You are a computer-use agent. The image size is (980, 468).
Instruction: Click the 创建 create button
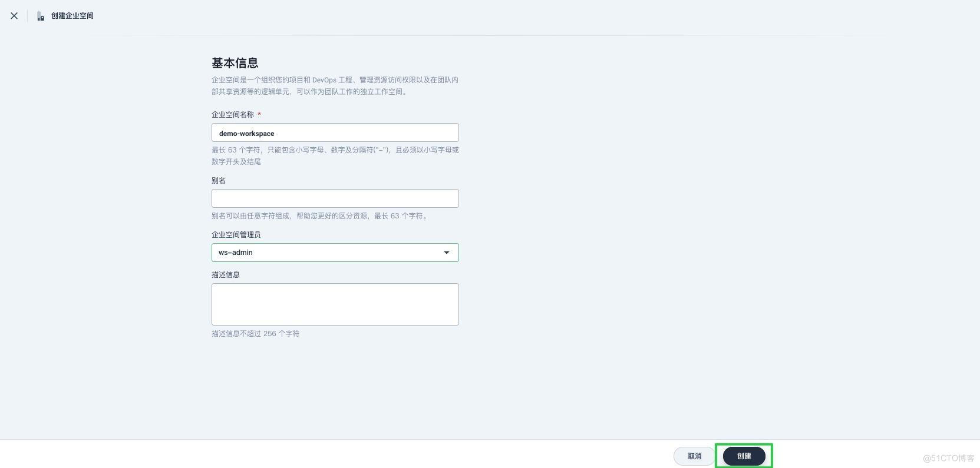[744, 456]
